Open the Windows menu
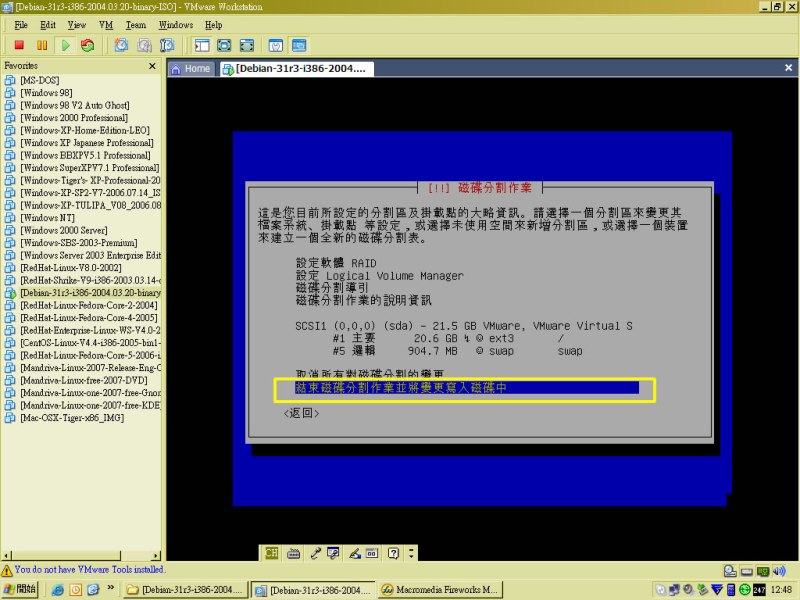 pyautogui.click(x=176, y=25)
